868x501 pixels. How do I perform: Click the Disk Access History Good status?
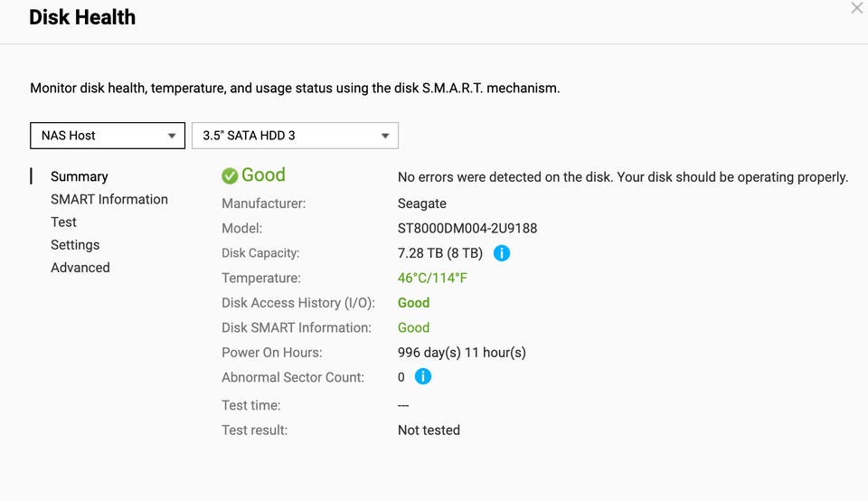413,303
